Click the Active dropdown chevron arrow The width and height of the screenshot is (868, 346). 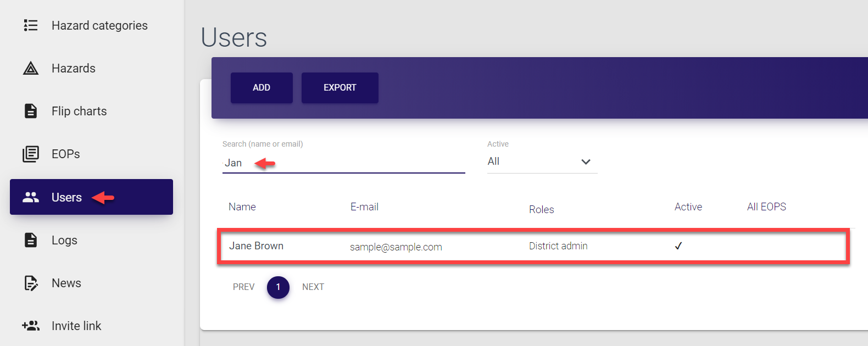coord(586,162)
